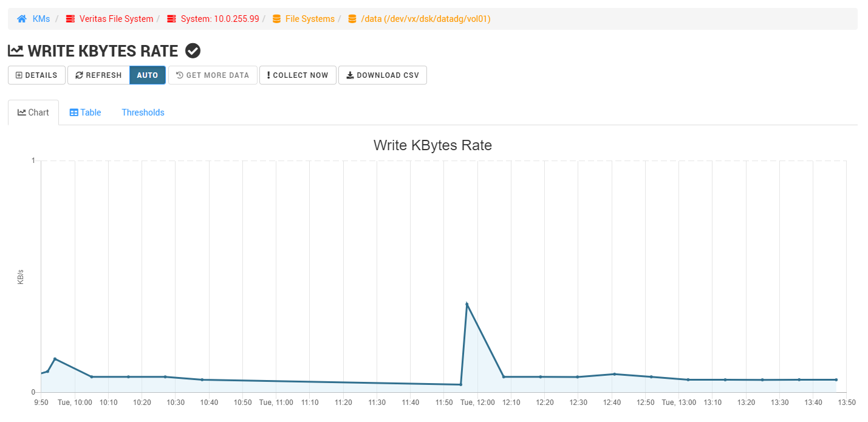Toggle the checkmark badge next to the title
The image size is (868, 422).
tap(193, 50)
